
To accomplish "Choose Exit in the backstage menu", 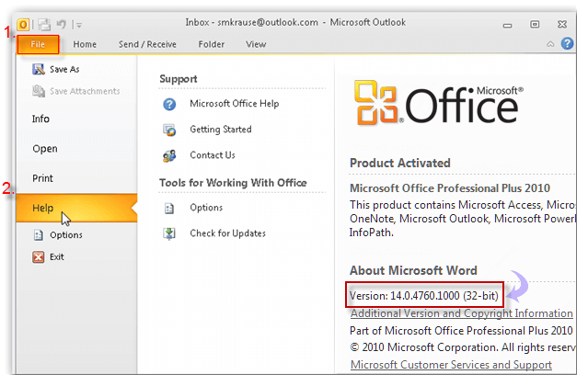I will [x=57, y=257].
